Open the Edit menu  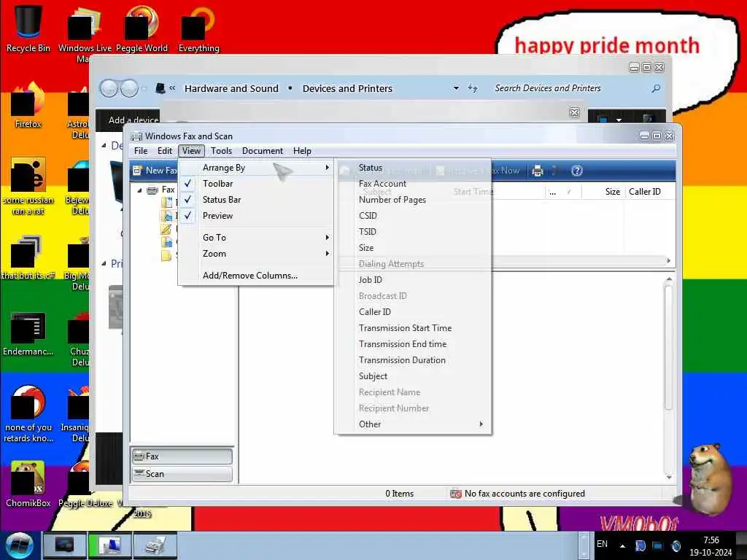[164, 151]
